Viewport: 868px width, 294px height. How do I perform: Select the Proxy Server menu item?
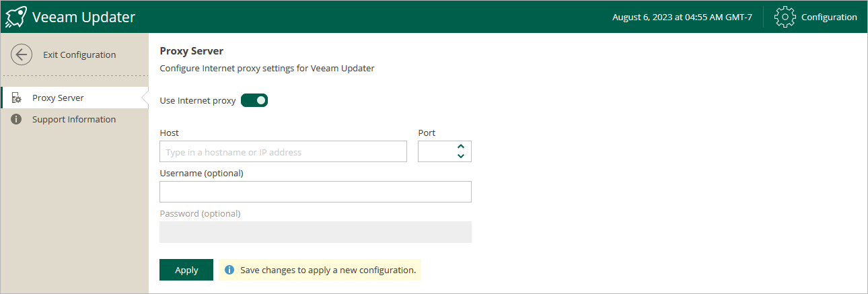tap(58, 98)
